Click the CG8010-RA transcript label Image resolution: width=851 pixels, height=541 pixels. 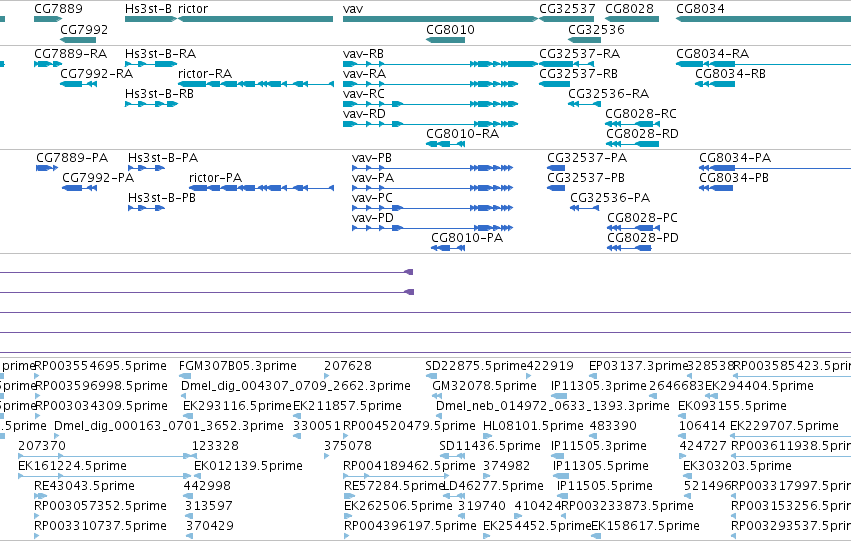[462, 133]
